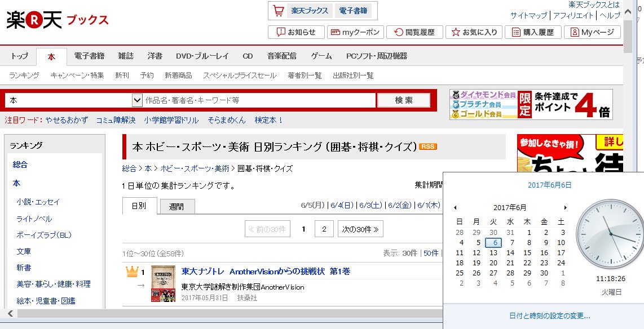
Task: Select the 本 navigation tab
Action: click(51, 57)
